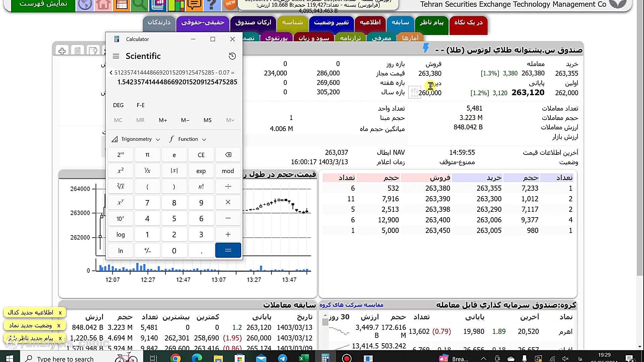Image resolution: width=644 pixels, height=362 pixels.
Task: Open calculator history clock icon
Action: [x=232, y=56]
